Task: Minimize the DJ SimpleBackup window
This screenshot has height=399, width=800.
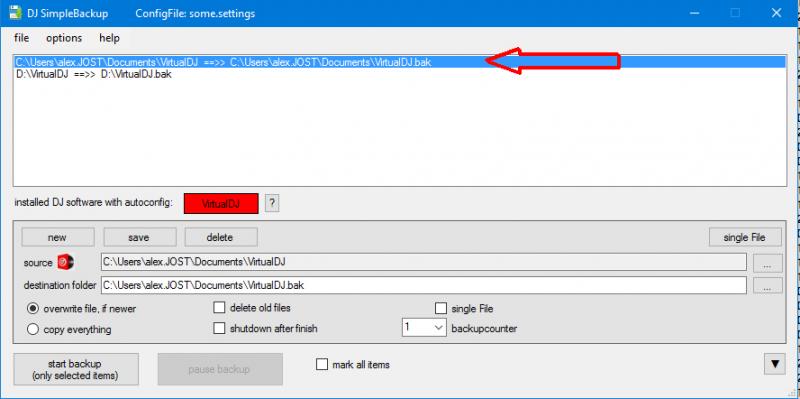Action: coord(694,13)
